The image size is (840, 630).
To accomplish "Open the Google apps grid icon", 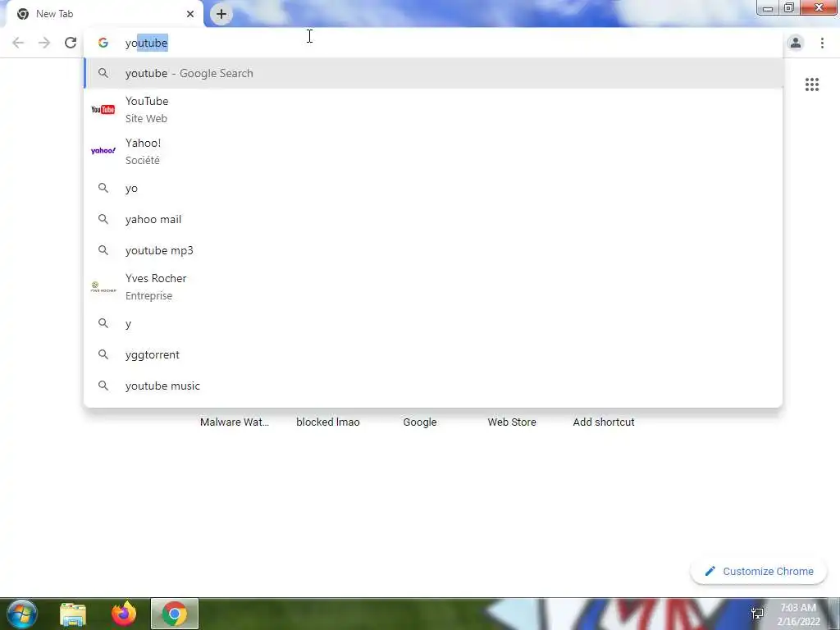I will [x=811, y=84].
